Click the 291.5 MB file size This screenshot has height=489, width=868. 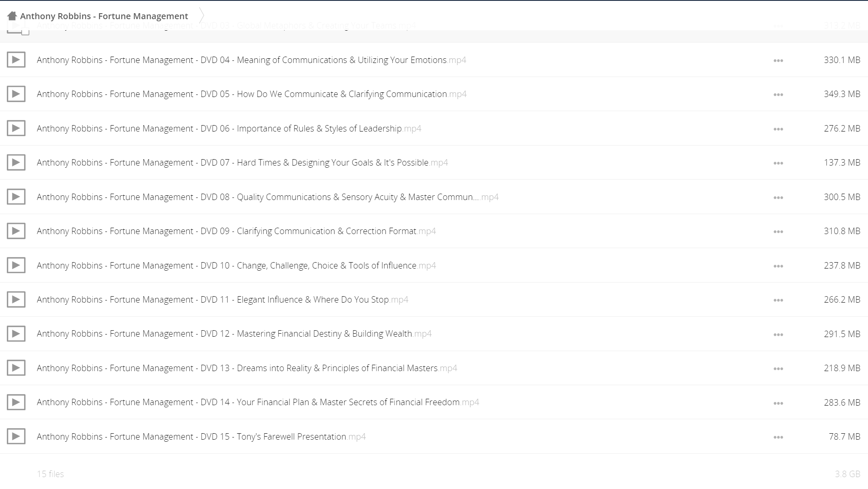coord(842,334)
